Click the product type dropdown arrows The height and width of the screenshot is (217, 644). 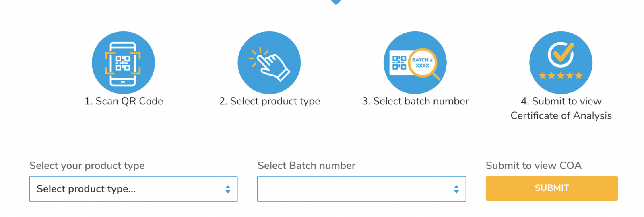pos(228,189)
